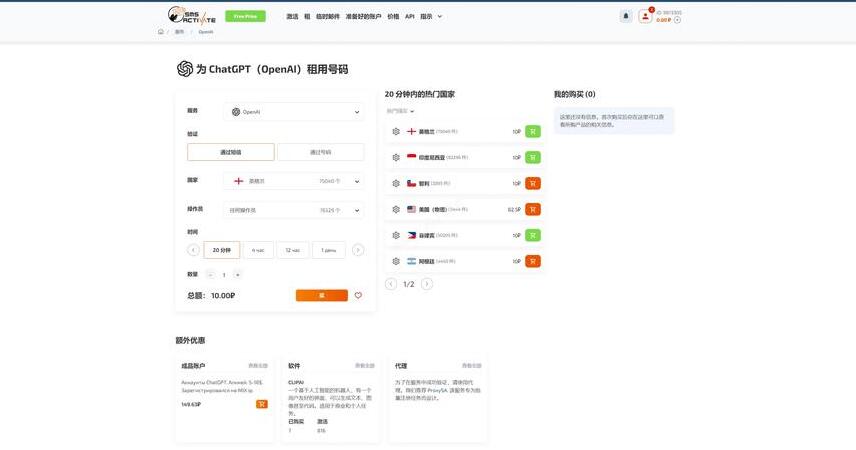
Task: Expand the last top-menu item with a chevron
Action: pyautogui.click(x=431, y=17)
